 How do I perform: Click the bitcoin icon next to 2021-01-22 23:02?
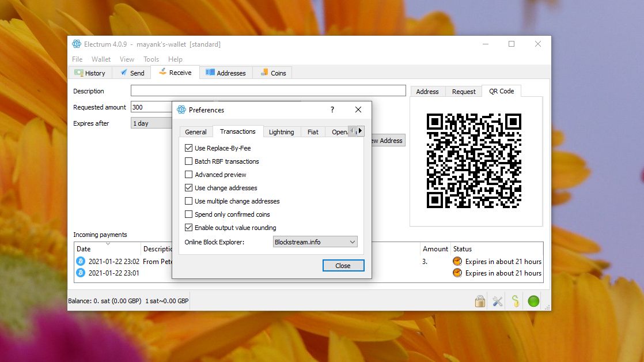(80, 261)
